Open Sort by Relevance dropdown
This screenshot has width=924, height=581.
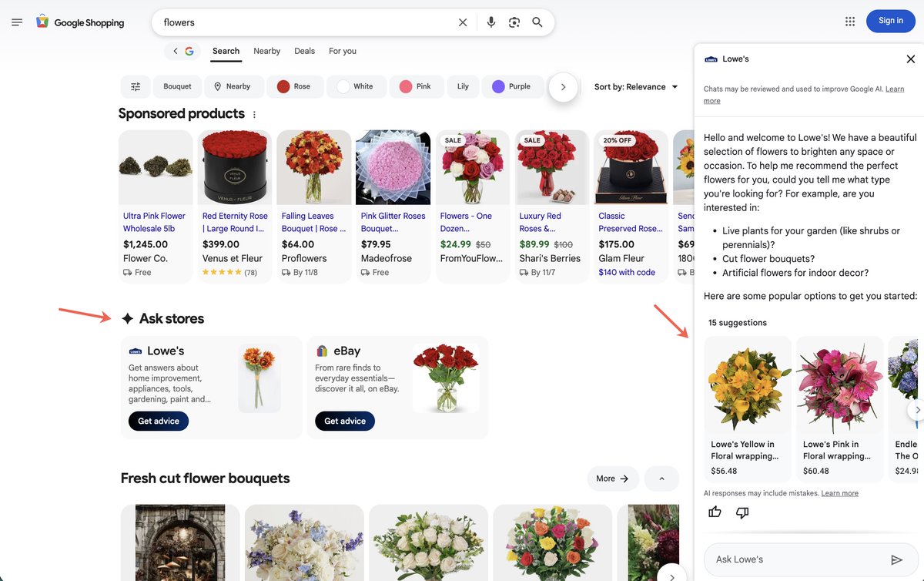click(x=636, y=87)
